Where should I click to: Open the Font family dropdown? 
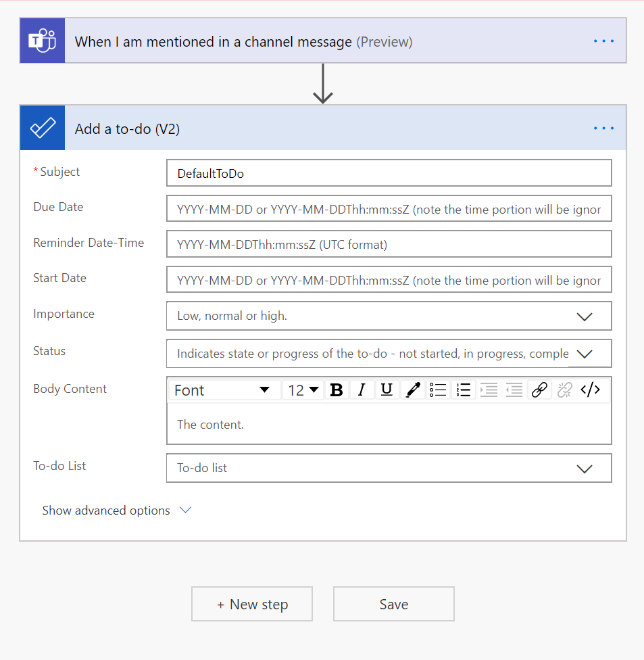coord(225,390)
